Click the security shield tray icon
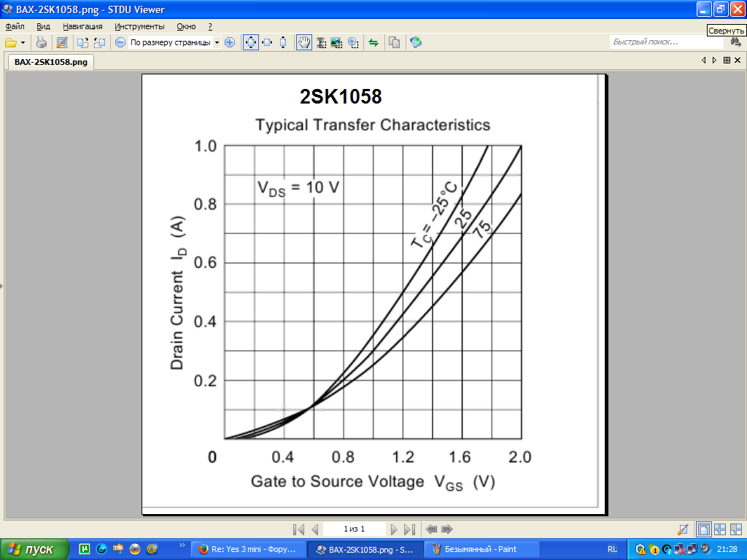 [640, 550]
